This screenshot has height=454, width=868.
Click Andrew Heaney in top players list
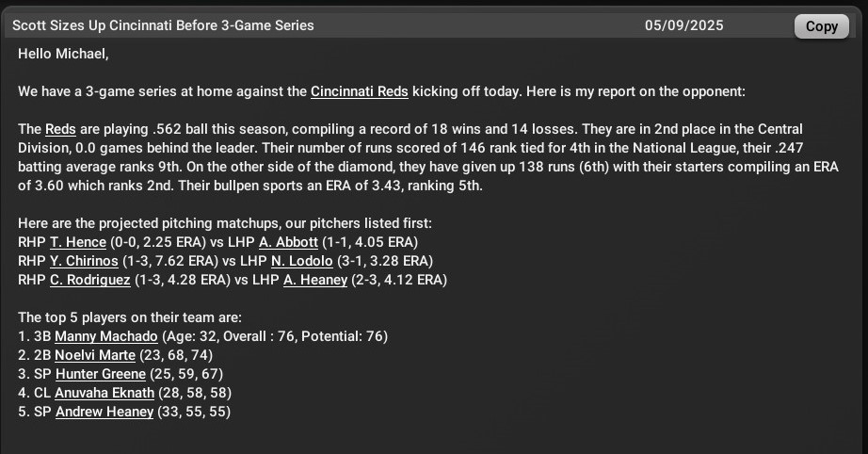pyautogui.click(x=104, y=412)
